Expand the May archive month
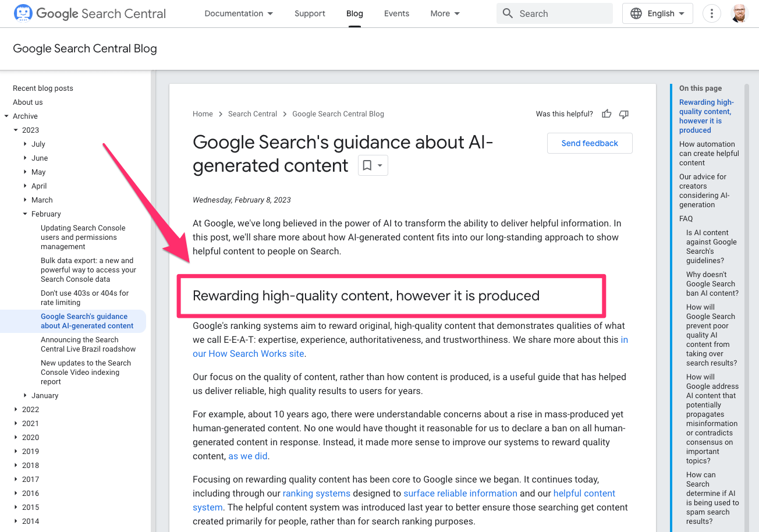 [25, 172]
